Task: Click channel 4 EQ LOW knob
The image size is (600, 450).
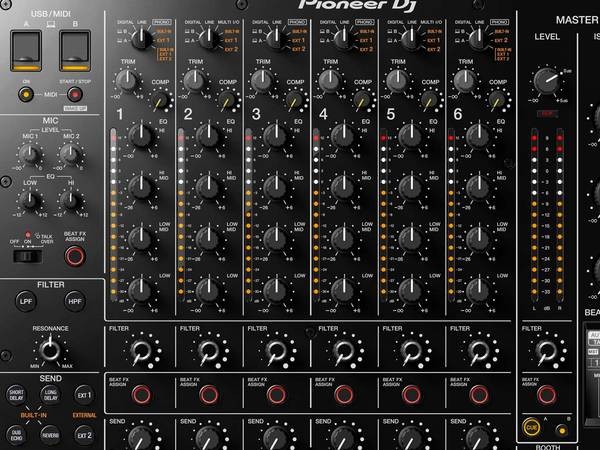Action: pos(344,291)
